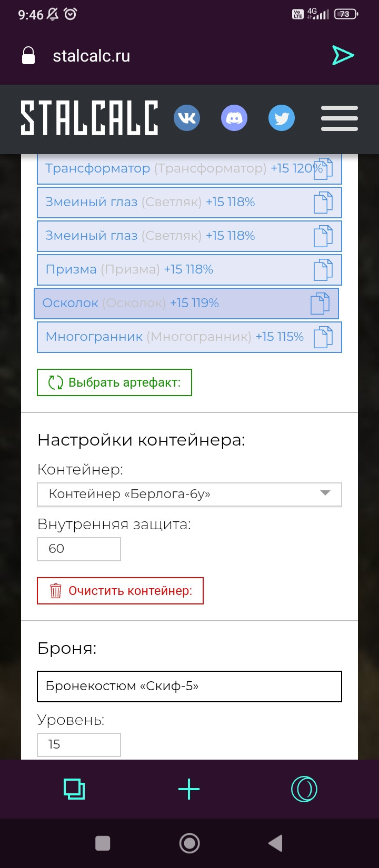The width and height of the screenshot is (379, 868).
Task: Add a new browser tab
Action: click(x=189, y=789)
